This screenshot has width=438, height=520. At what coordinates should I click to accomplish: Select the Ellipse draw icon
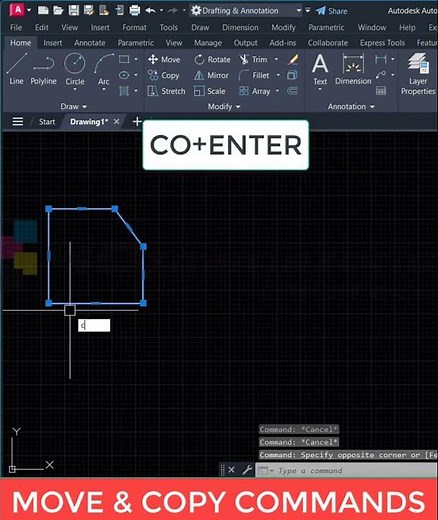click(x=124, y=75)
